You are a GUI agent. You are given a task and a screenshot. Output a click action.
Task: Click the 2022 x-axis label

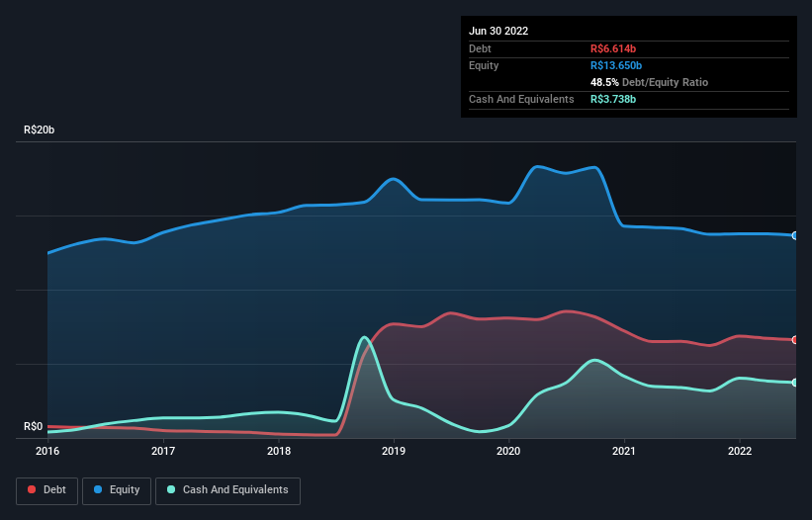click(740, 451)
